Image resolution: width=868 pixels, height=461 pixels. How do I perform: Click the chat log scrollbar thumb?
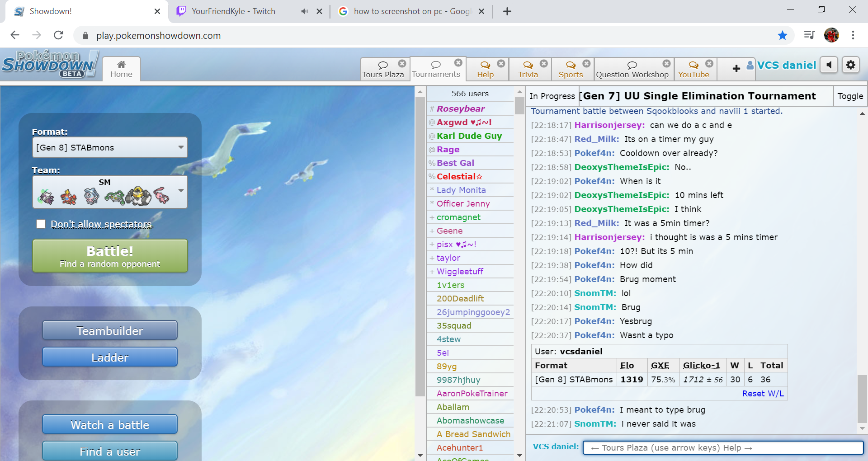(862, 399)
